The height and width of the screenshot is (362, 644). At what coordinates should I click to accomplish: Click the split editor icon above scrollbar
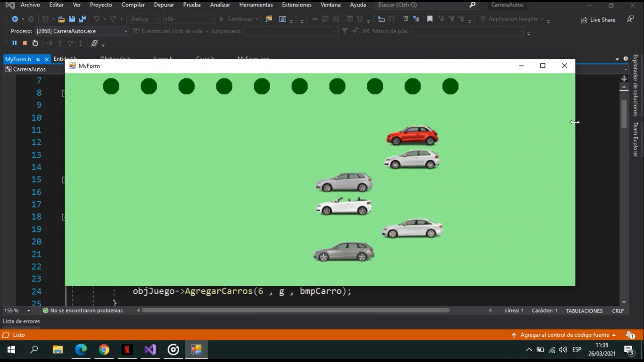click(624, 78)
